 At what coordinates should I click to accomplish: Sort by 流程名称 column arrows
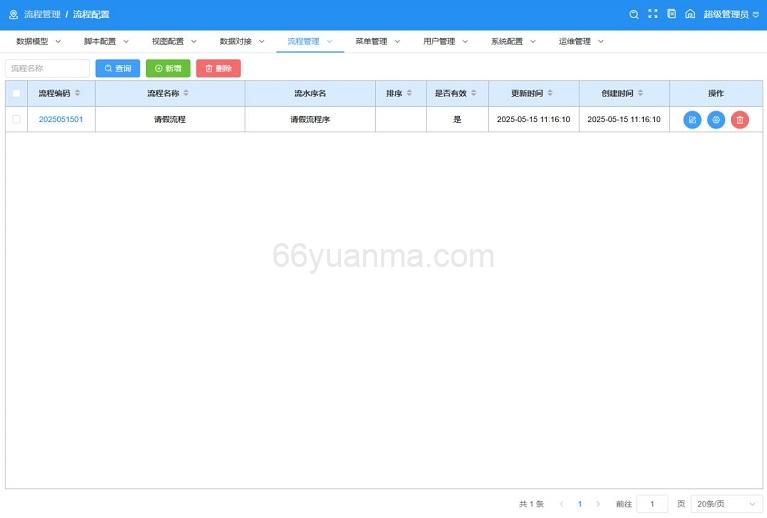pos(186,93)
